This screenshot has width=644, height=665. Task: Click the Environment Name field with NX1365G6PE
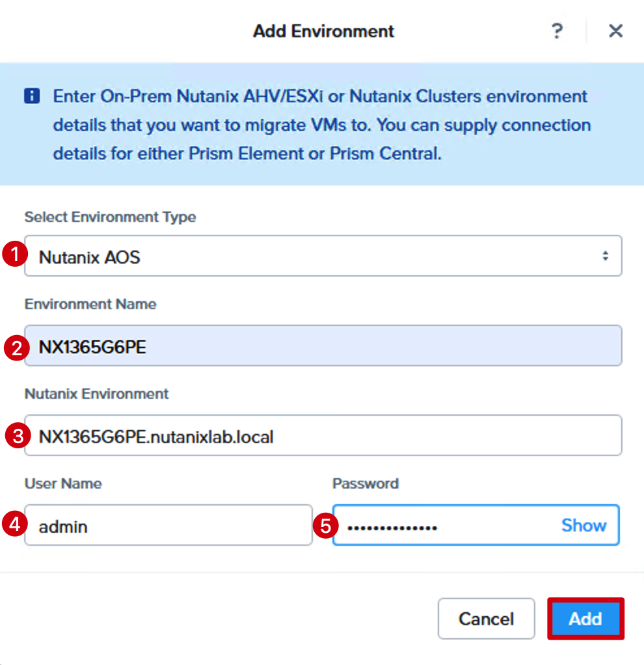click(323, 346)
